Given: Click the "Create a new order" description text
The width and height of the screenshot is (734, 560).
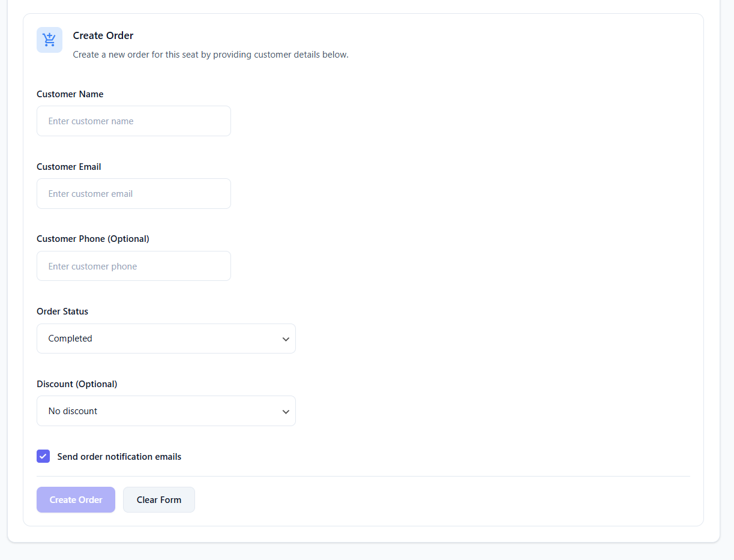Looking at the screenshot, I should tap(210, 55).
